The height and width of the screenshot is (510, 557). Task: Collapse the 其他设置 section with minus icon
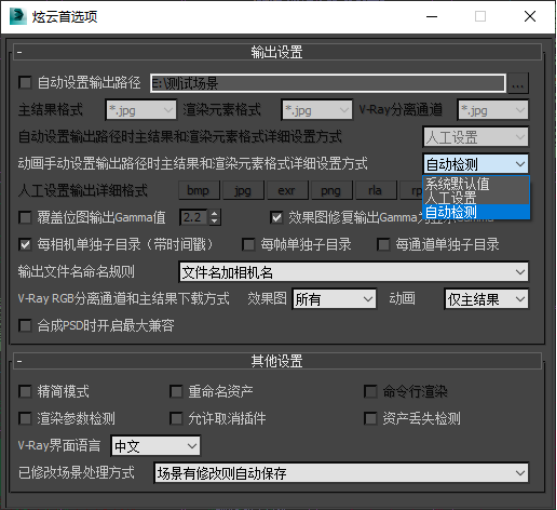click(x=20, y=362)
